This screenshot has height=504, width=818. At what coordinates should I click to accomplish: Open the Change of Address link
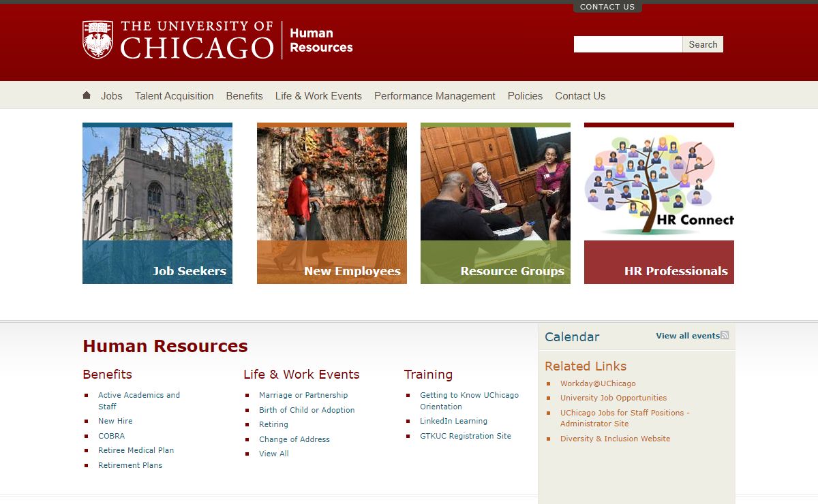pyautogui.click(x=294, y=439)
